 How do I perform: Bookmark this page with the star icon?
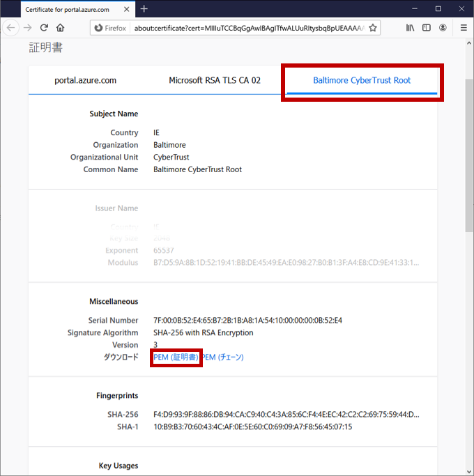coord(373,28)
